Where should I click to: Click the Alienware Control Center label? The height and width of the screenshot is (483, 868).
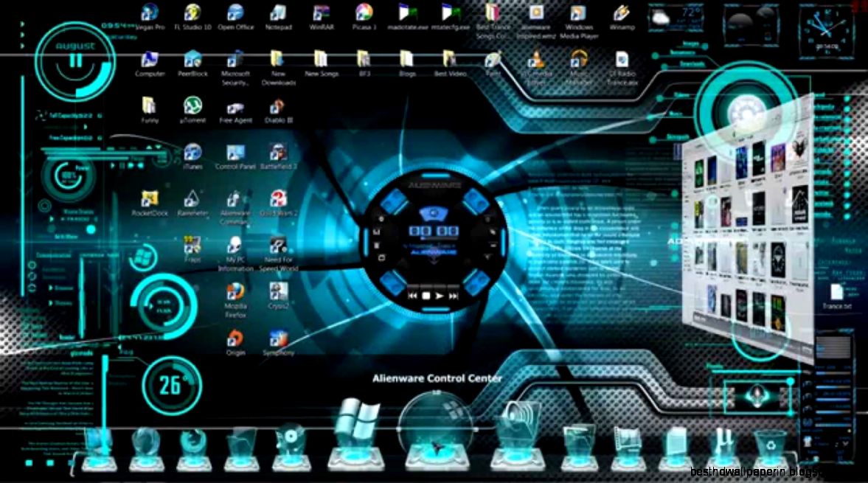[x=437, y=378]
